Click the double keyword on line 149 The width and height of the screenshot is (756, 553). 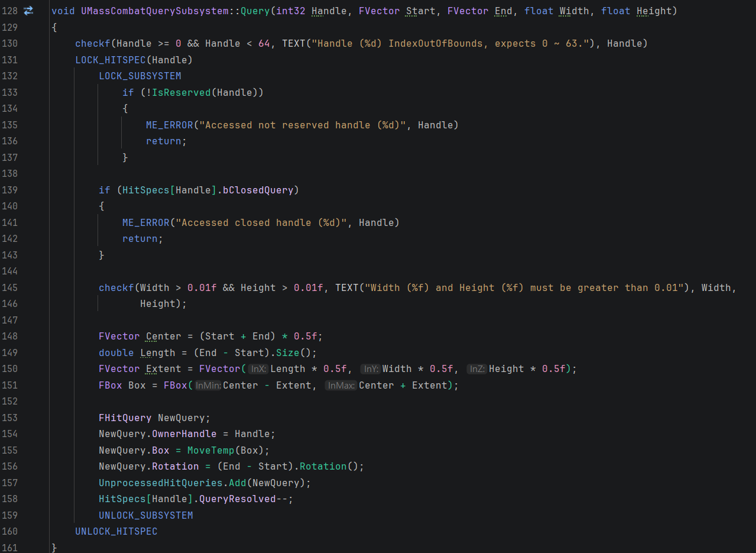tap(116, 353)
